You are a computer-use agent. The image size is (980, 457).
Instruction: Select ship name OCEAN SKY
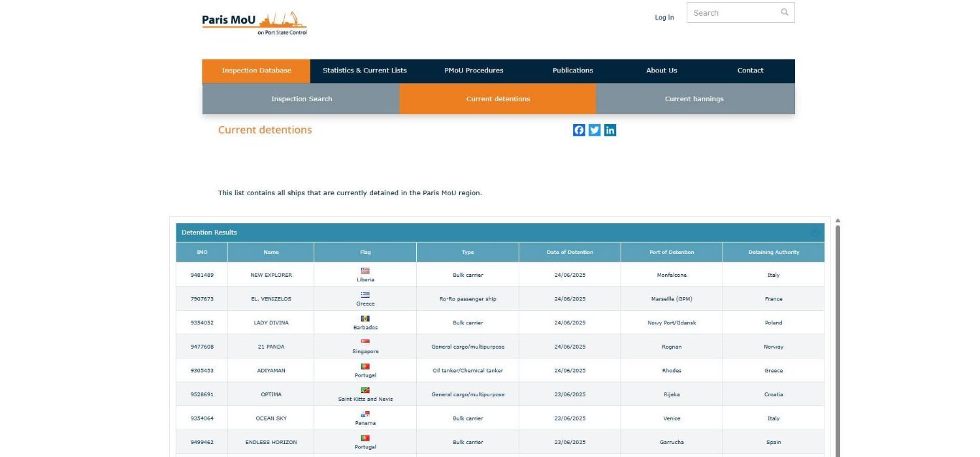(271, 418)
